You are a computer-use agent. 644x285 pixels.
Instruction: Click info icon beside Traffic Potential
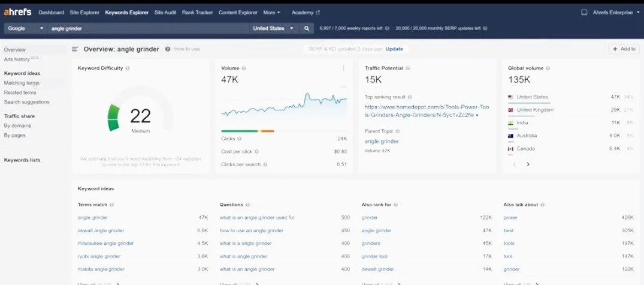407,68
